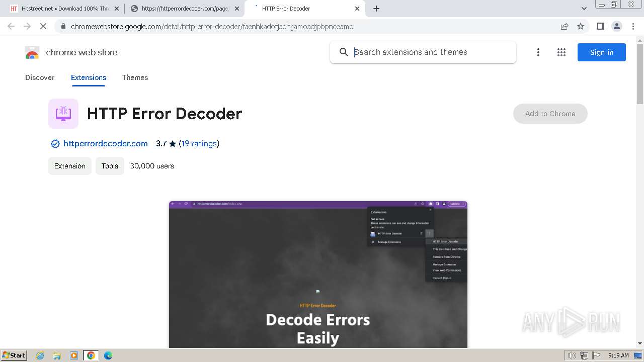Go to the Discover section
The image size is (644, 362).
[40, 77]
